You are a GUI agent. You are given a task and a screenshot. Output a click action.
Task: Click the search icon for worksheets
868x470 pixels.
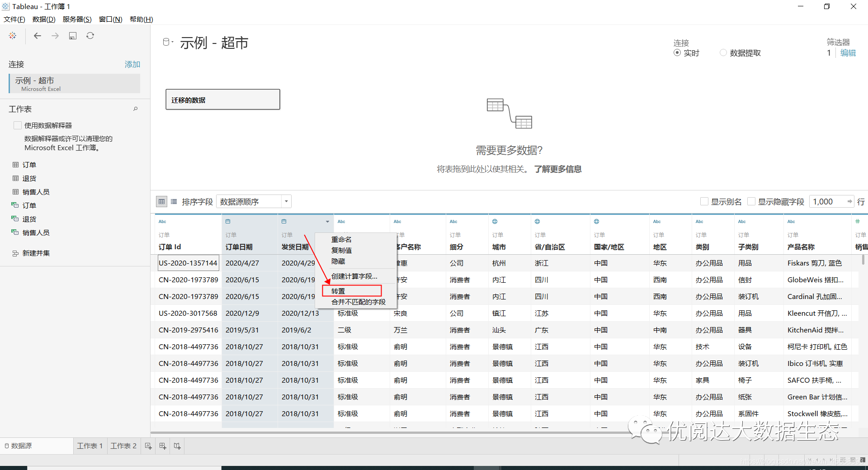coord(135,109)
